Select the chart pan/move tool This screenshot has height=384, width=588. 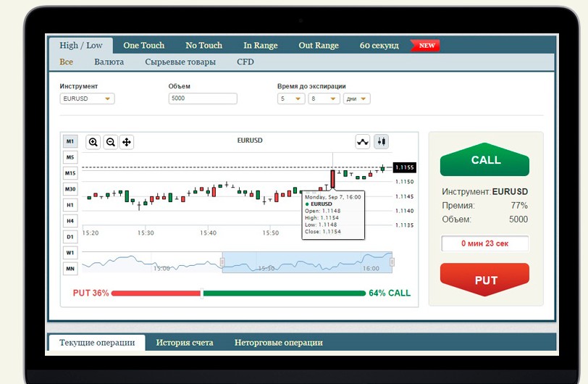tap(127, 142)
